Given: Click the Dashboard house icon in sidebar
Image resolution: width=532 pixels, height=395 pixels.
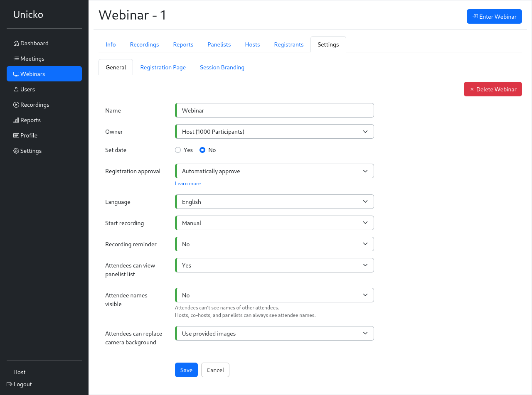Looking at the screenshot, I should [x=16, y=43].
